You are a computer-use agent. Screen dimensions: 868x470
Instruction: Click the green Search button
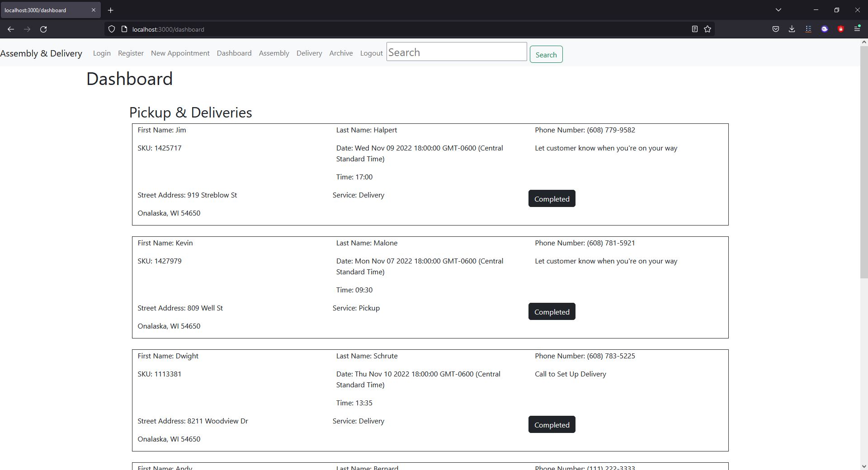tap(546, 55)
